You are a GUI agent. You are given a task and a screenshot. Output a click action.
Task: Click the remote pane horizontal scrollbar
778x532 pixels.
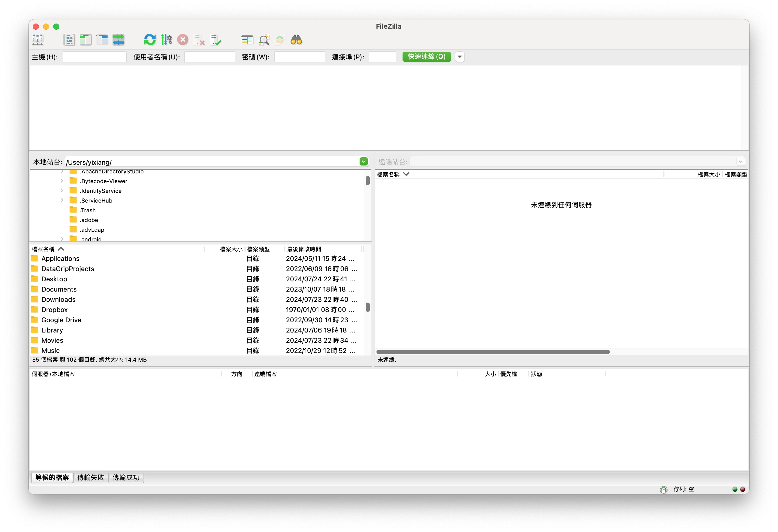coord(493,352)
